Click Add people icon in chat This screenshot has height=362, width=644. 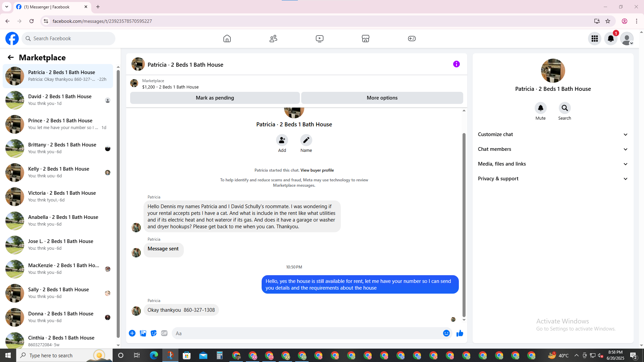282,140
